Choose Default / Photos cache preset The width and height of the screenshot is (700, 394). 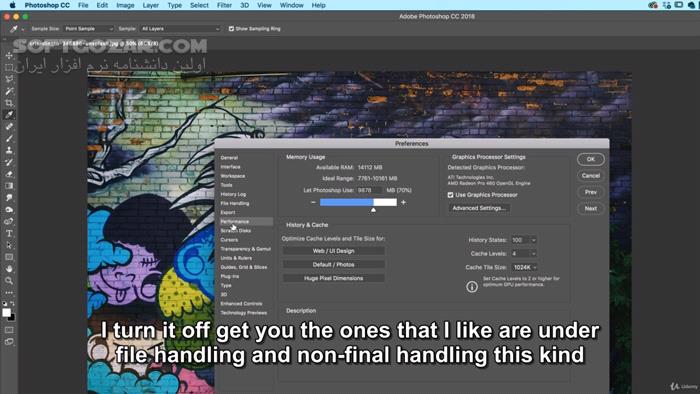point(333,265)
